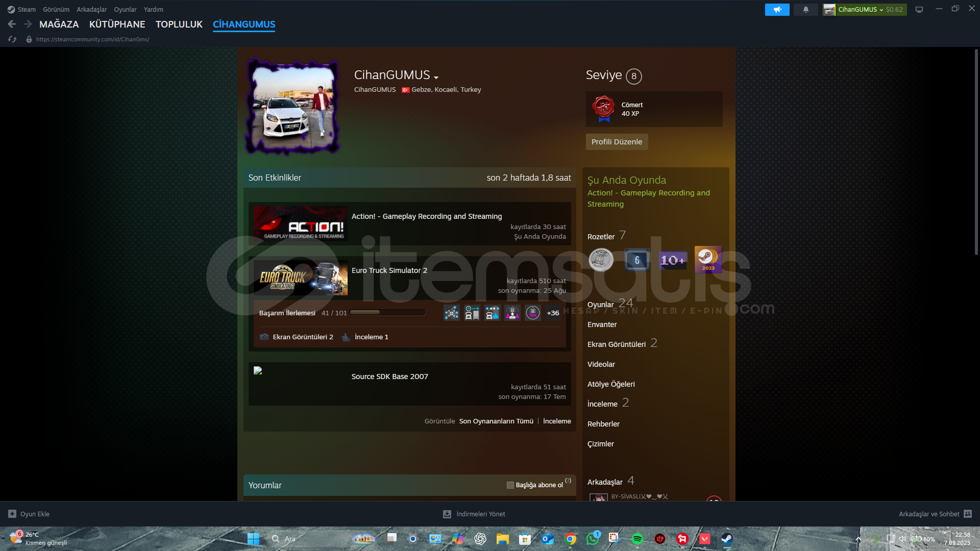The image size is (980, 551).
Task: Go back using the left arrow in the navigation bar
Action: (x=12, y=24)
